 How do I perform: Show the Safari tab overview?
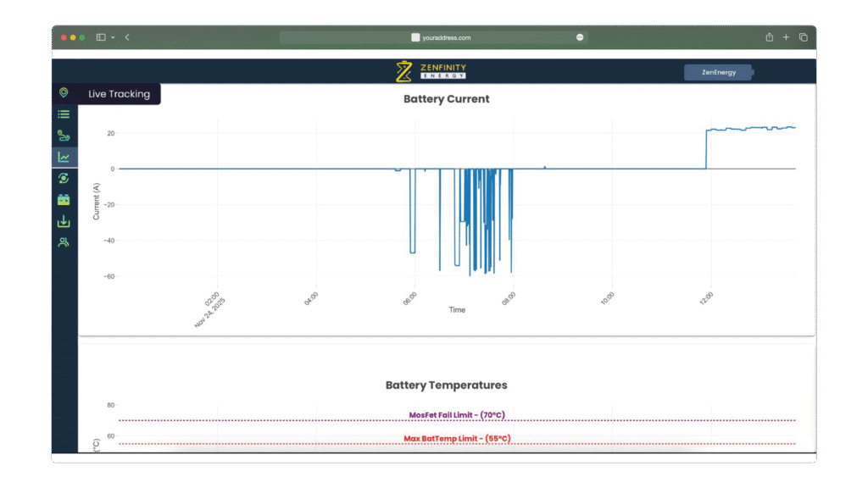coord(803,37)
